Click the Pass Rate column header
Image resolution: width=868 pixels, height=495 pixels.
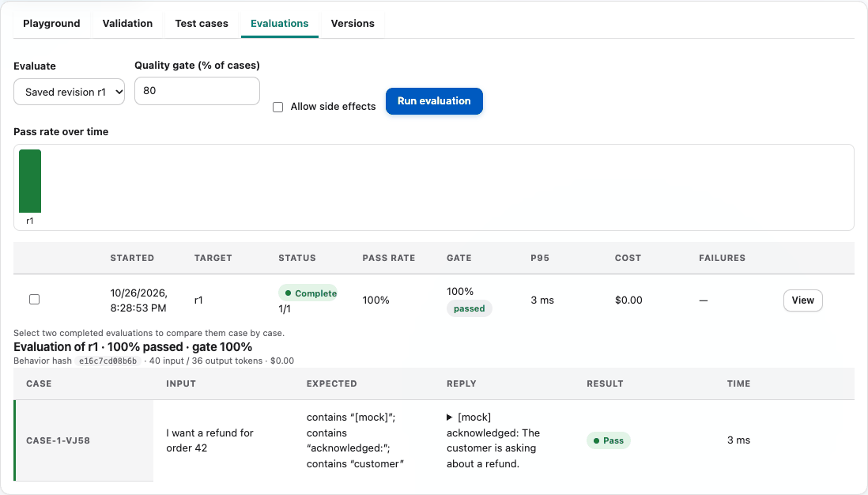pos(389,258)
